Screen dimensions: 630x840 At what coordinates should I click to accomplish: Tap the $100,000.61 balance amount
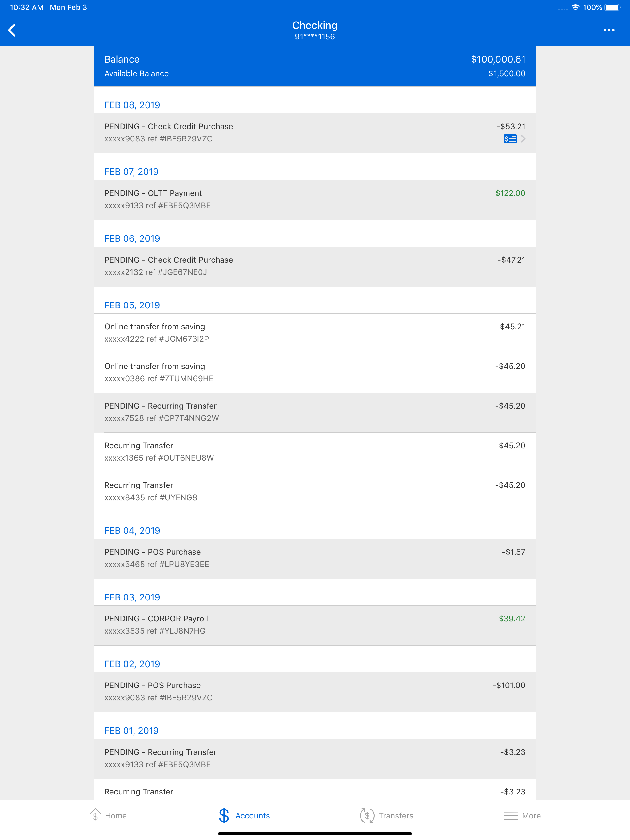pyautogui.click(x=498, y=60)
